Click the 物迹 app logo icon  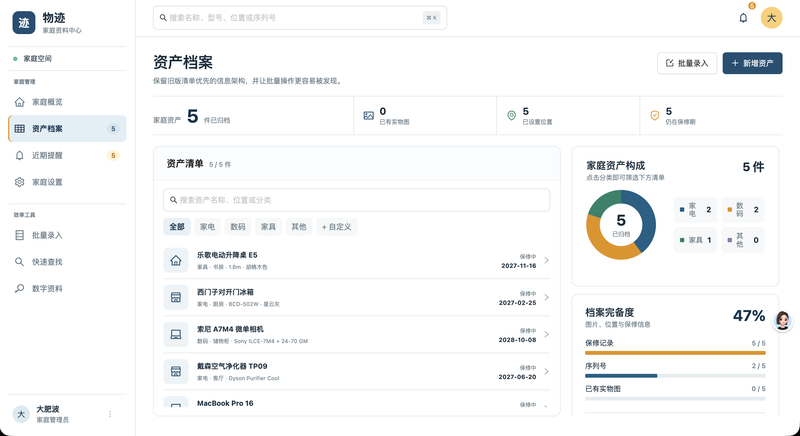pyautogui.click(x=23, y=22)
